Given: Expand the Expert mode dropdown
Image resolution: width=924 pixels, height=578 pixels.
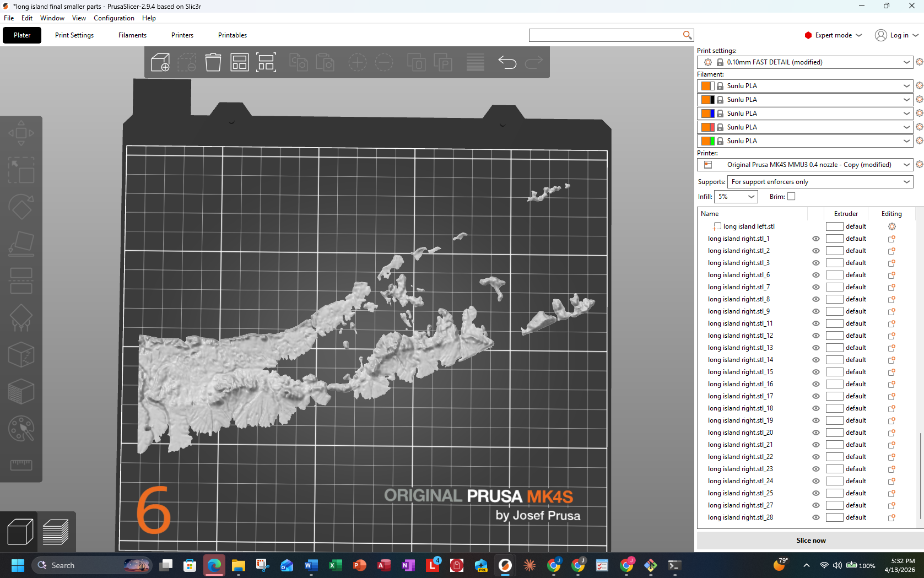Looking at the screenshot, I should [x=833, y=35].
